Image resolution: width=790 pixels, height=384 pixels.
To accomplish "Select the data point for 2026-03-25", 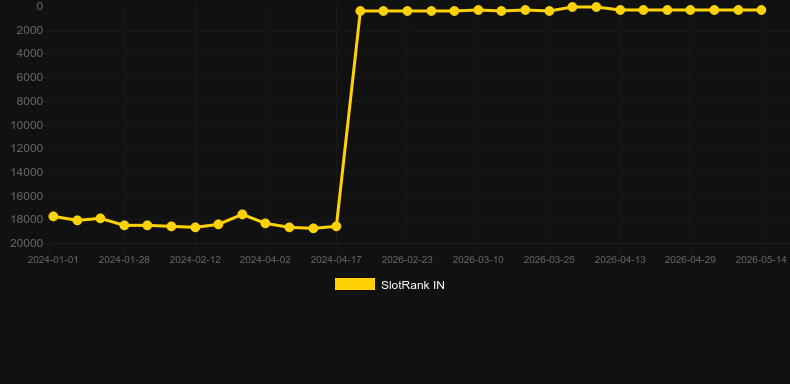I will point(549,11).
